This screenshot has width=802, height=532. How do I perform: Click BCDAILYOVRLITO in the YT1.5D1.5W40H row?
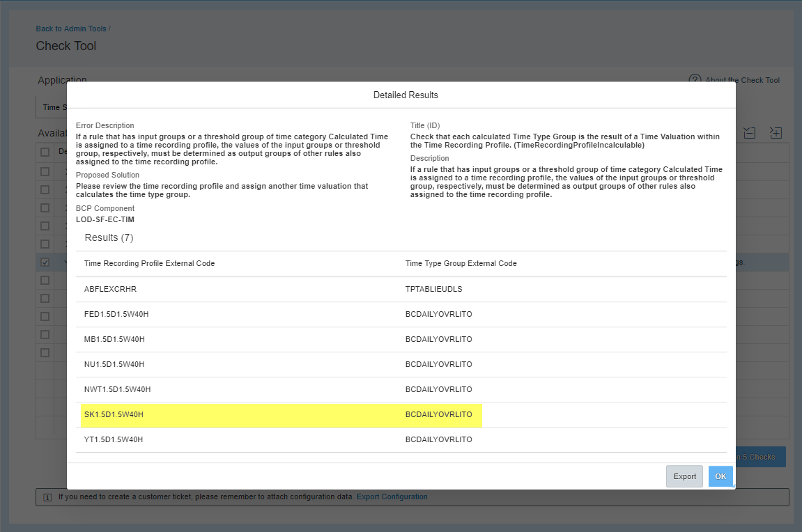tap(439, 439)
